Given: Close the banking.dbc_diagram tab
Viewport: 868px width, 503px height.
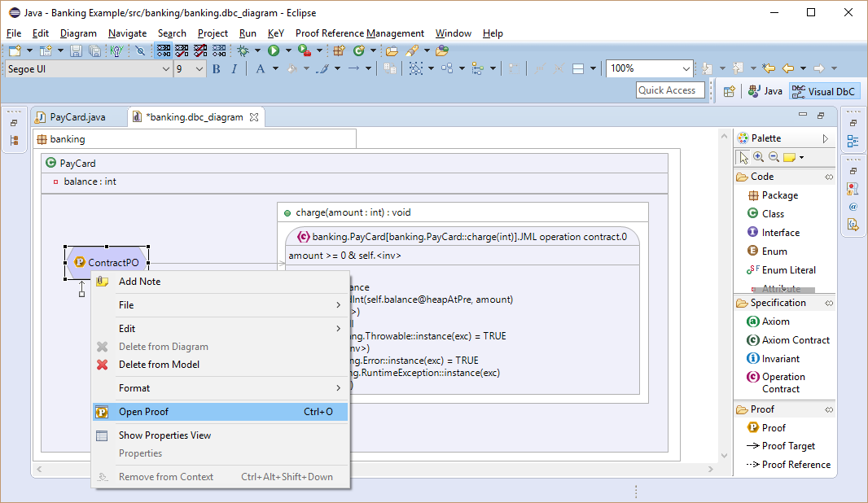Looking at the screenshot, I should [x=254, y=117].
